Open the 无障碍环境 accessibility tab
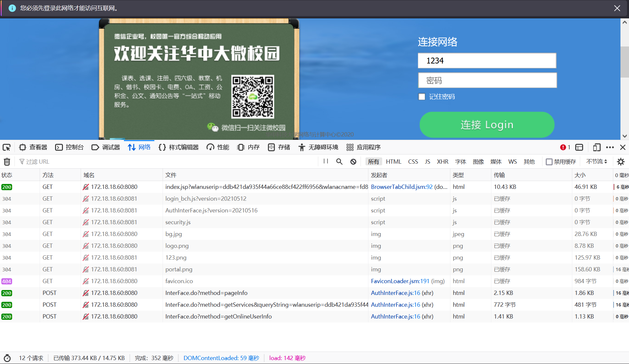 (x=318, y=147)
